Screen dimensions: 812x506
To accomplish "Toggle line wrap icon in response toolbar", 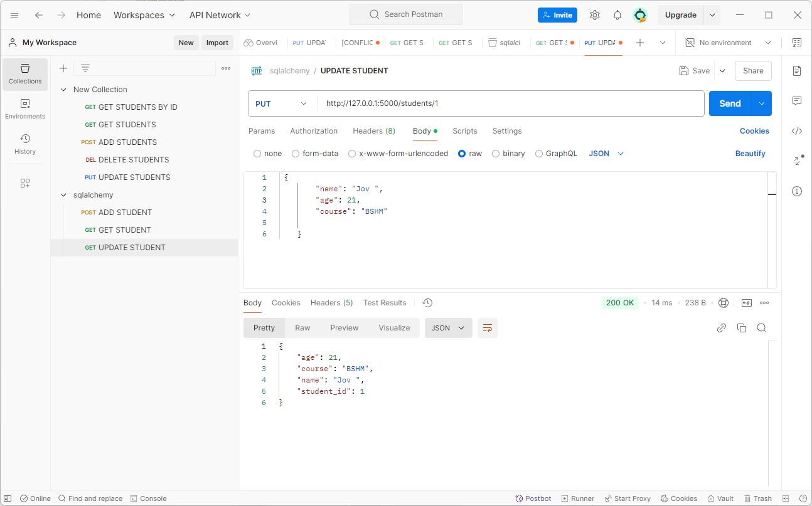I will coord(488,328).
